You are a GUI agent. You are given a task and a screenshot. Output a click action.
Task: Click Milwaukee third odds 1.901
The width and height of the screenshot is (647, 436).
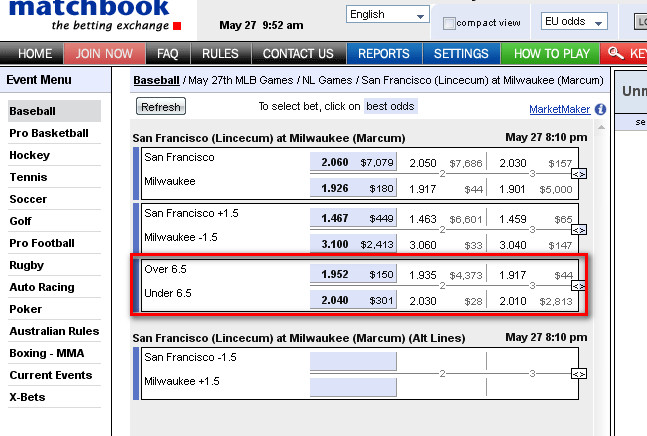512,189
